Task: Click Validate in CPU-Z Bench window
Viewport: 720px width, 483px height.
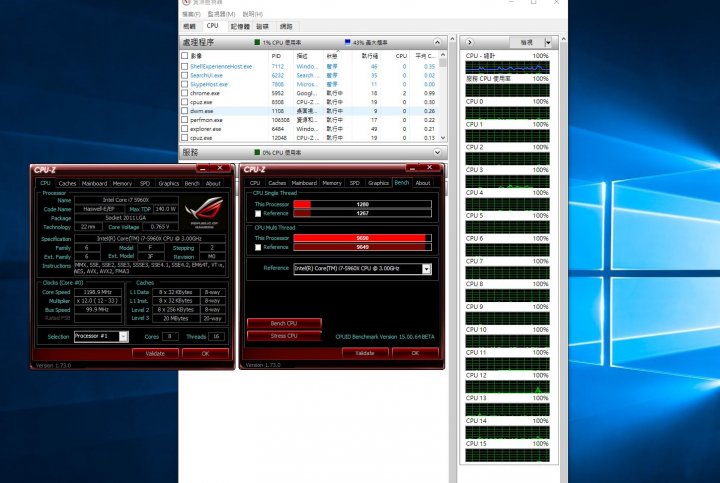Action: tap(365, 353)
